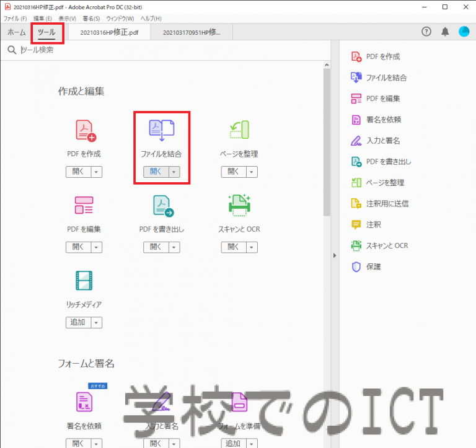Click the 注釈 comment icon in right sidebar

click(x=356, y=224)
